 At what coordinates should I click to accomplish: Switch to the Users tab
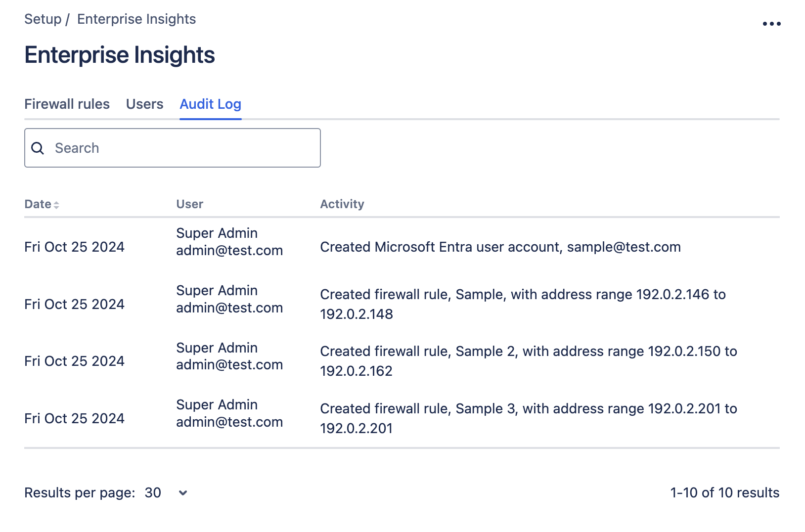coord(144,104)
